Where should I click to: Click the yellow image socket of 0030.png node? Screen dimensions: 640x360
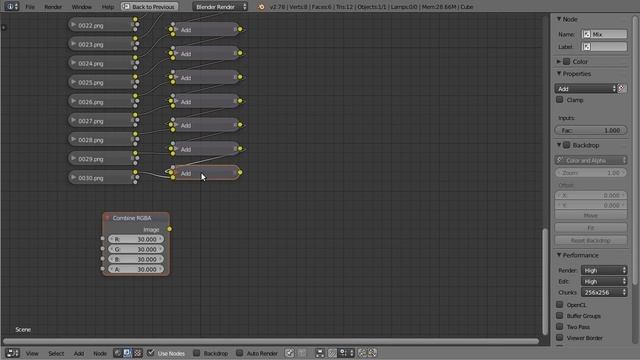pos(135,172)
